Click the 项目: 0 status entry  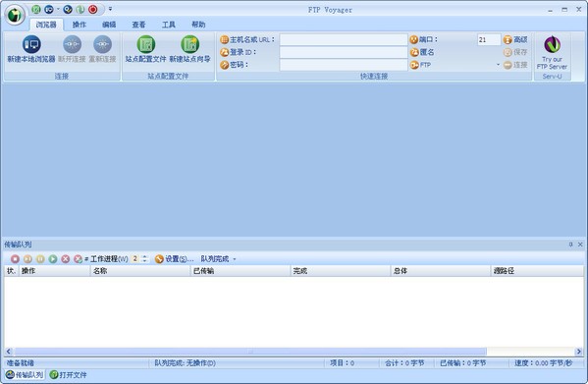point(342,363)
